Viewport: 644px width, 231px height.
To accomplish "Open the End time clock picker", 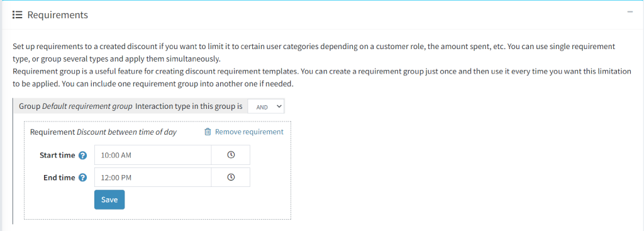I will [x=231, y=177].
